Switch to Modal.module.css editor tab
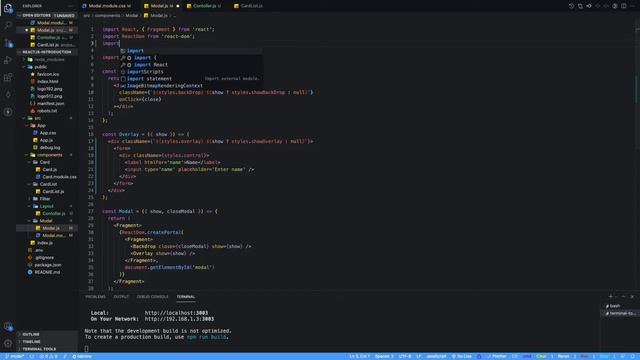The height and width of the screenshot is (360, 640). (108, 6)
